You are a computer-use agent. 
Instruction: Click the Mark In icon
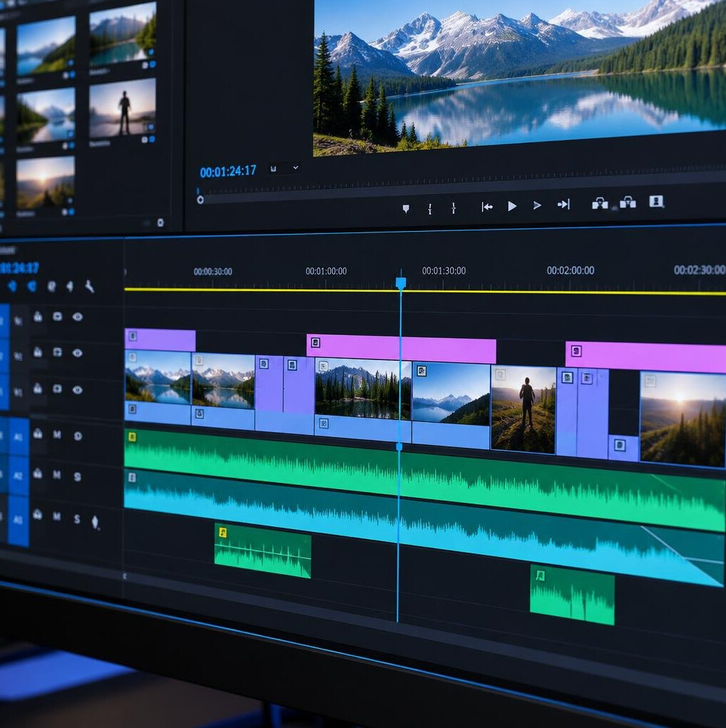[430, 208]
